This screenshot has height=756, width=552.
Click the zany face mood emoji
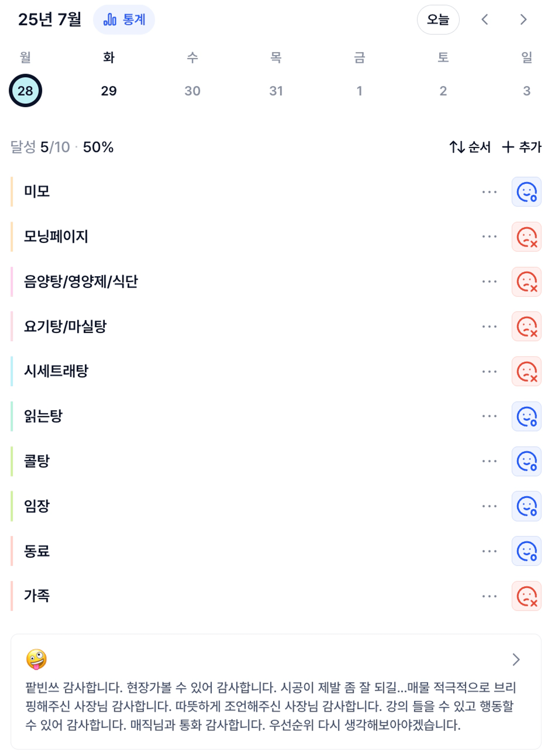click(x=36, y=659)
